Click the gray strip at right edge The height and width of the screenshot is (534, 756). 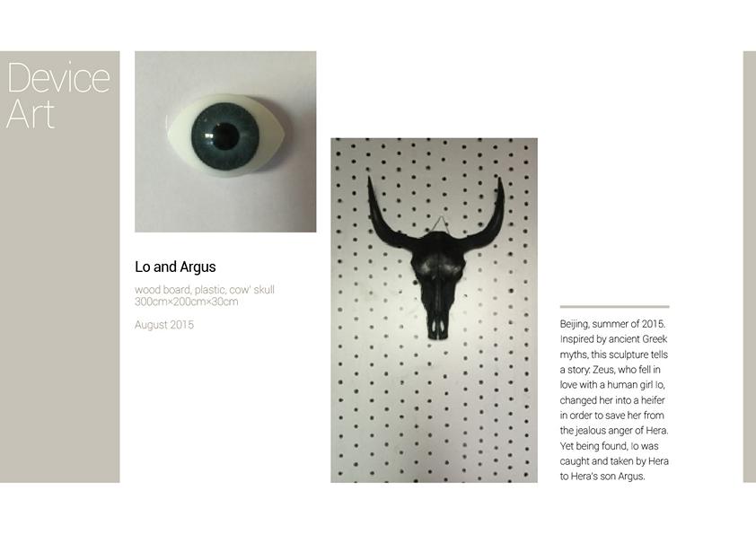coord(750,267)
